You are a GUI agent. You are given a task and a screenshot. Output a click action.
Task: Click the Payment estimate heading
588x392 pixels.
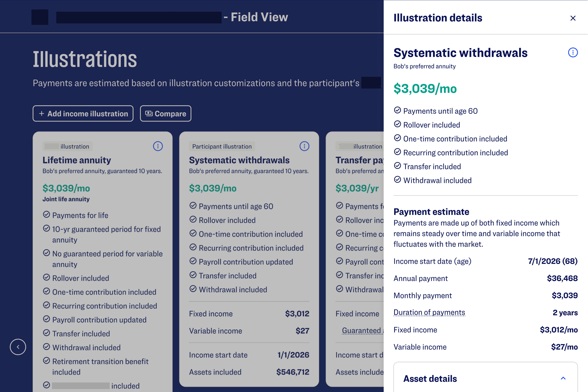(431, 212)
